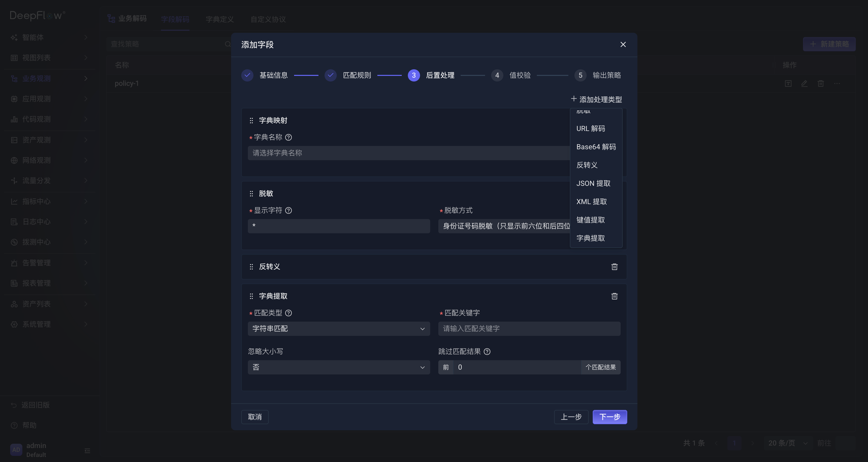Open the 忽略大小写 dropdown
The image size is (868, 462).
(339, 367)
